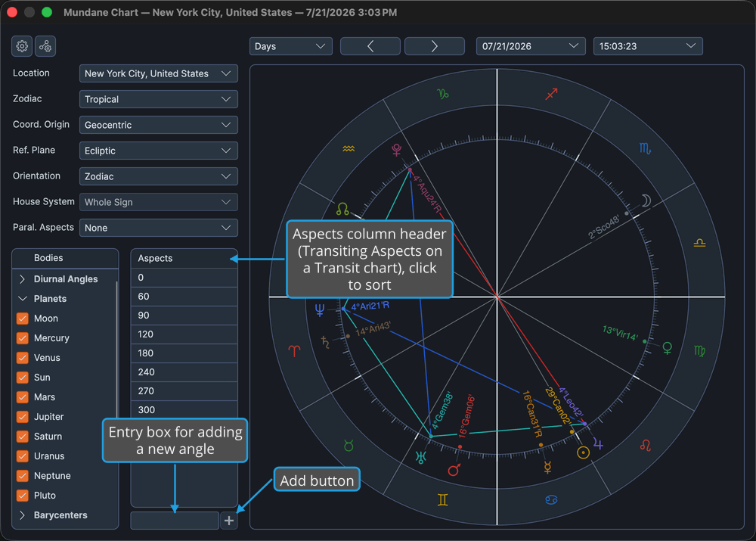Uncheck the Sun checkbox
The image size is (756, 541).
click(x=22, y=378)
